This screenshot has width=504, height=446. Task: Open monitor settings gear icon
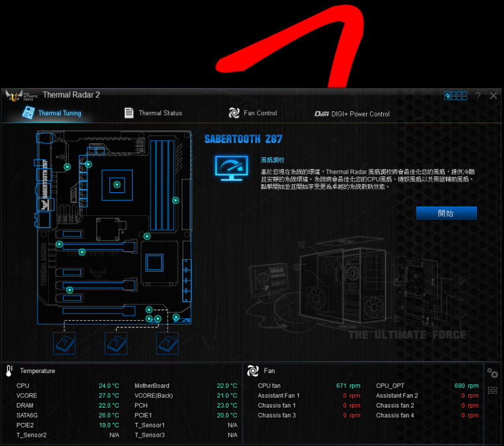point(493,373)
